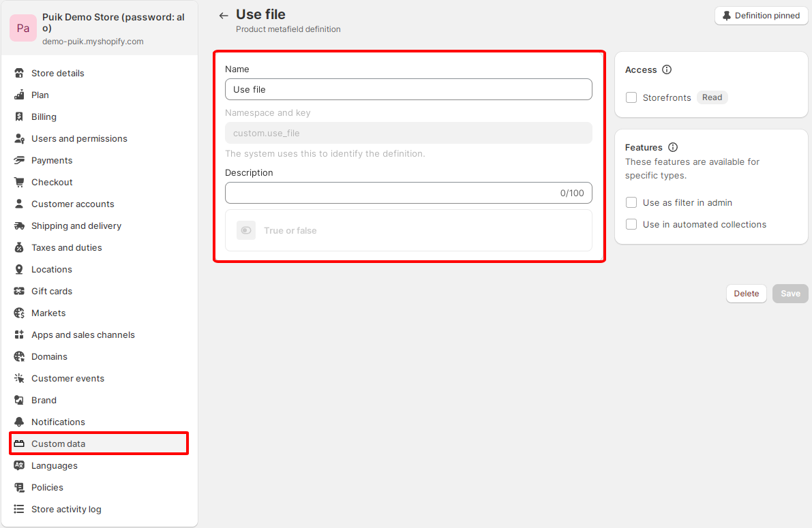812x528 pixels.
Task: Click the Features info icon
Action: [x=673, y=147]
